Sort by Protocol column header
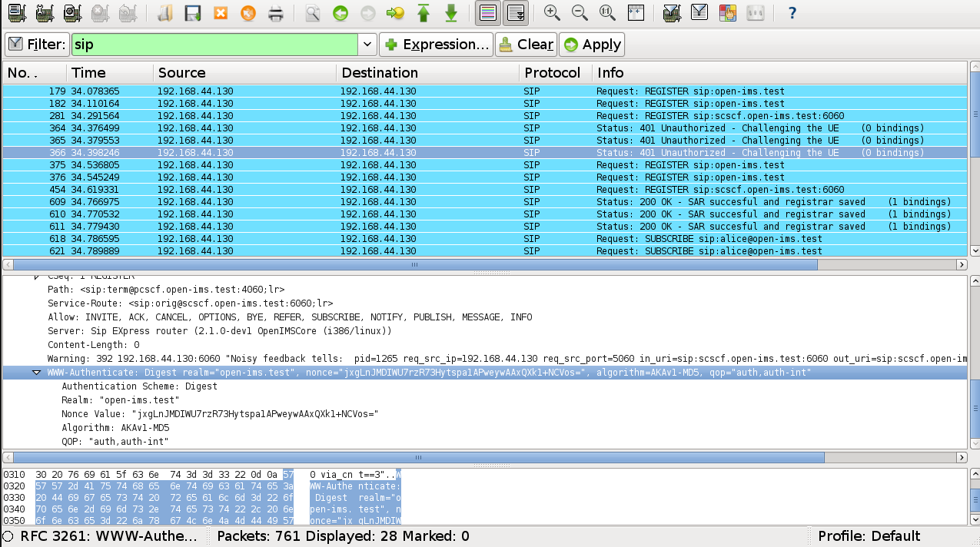Screen dimensions: 980x547 coord(555,73)
